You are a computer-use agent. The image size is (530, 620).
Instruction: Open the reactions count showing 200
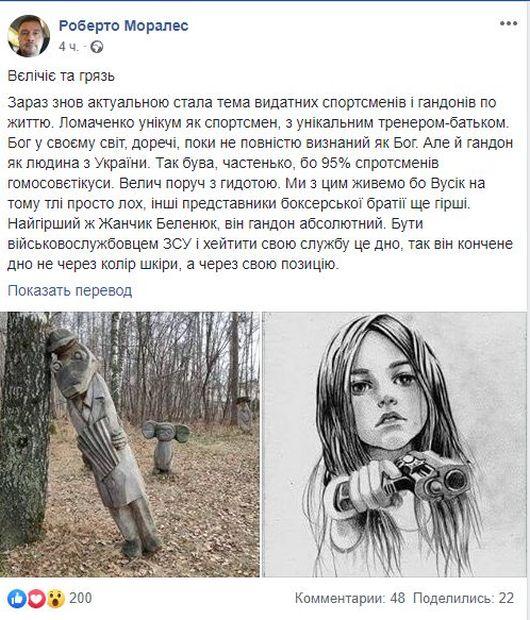(81, 598)
